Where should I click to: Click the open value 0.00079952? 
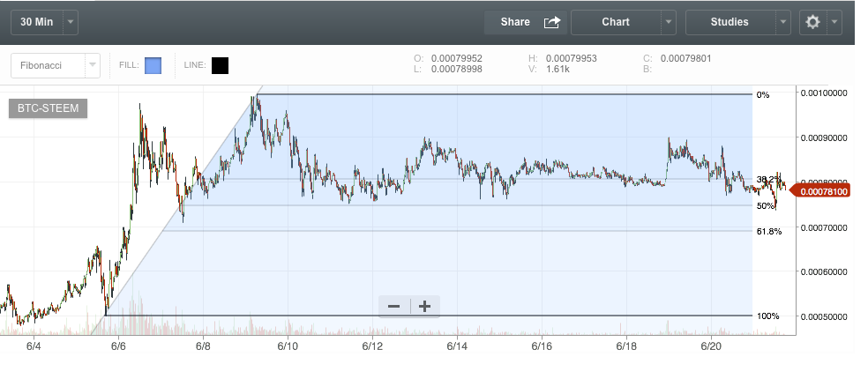click(x=457, y=58)
